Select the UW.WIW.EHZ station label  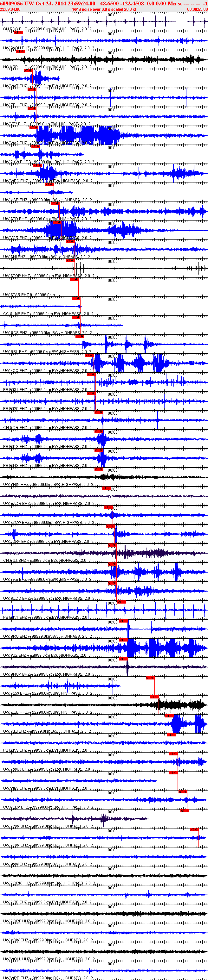point(47,789)
